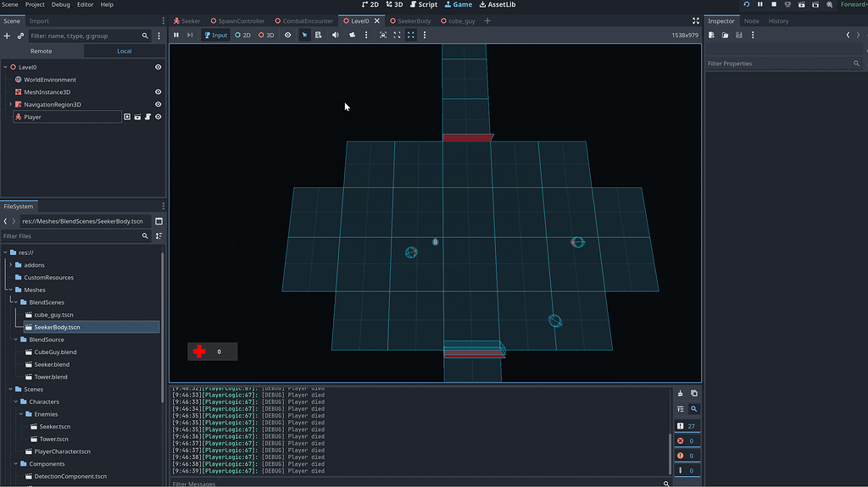Toggle selection visibility eye in game toolbar
This screenshot has width=868, height=487.
[288, 35]
